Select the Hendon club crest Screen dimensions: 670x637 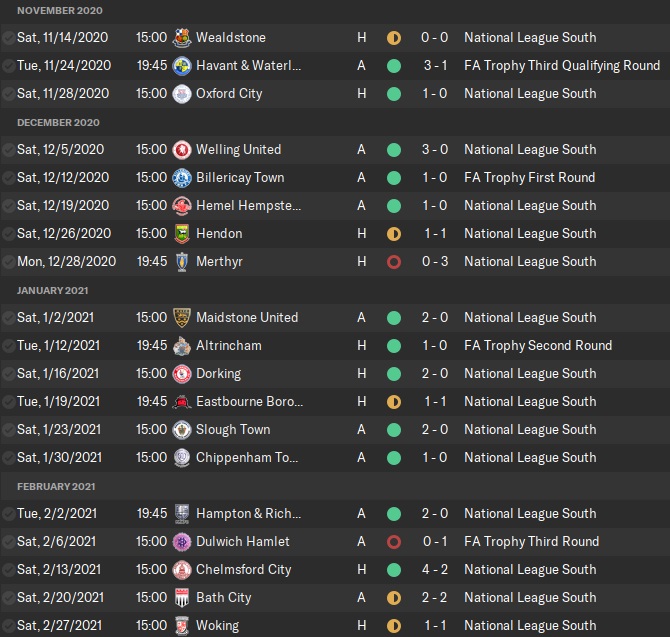[x=182, y=234]
